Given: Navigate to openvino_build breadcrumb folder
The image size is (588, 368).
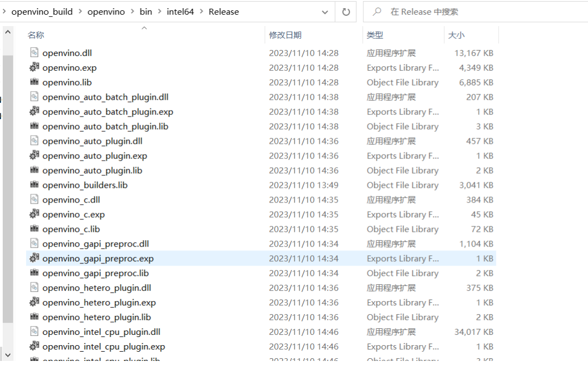Looking at the screenshot, I should (42, 12).
